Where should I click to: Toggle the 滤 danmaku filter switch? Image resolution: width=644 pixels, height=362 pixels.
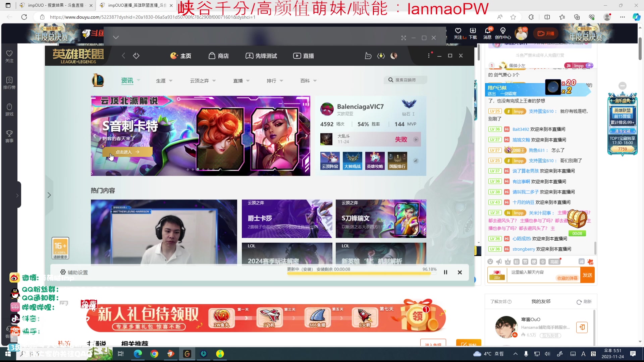point(582,262)
